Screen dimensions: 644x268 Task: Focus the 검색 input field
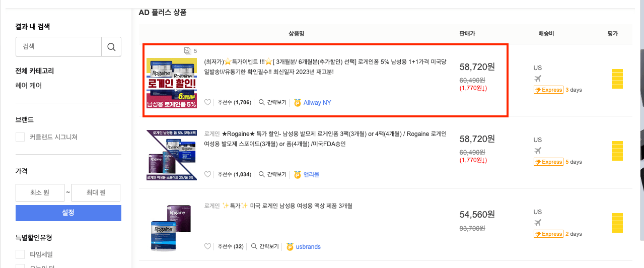click(x=58, y=47)
